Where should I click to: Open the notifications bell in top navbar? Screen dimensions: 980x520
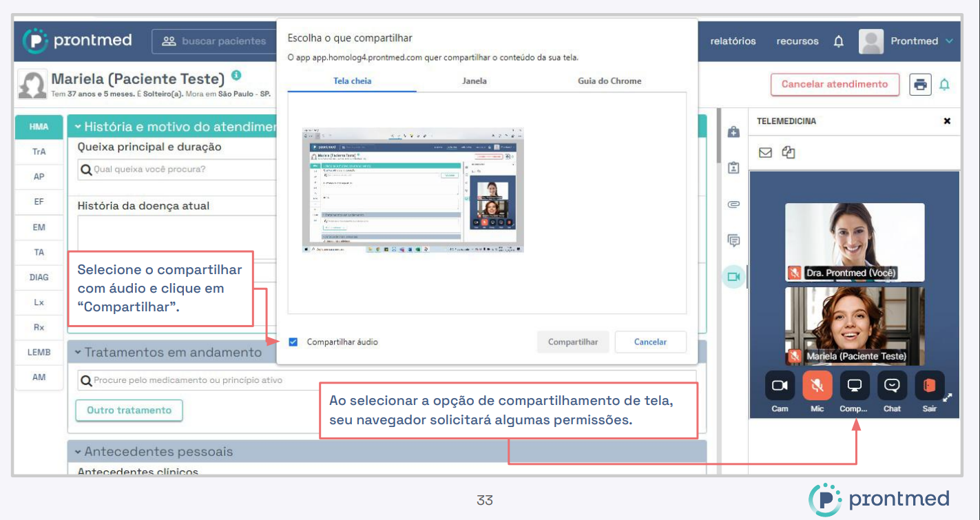click(838, 41)
